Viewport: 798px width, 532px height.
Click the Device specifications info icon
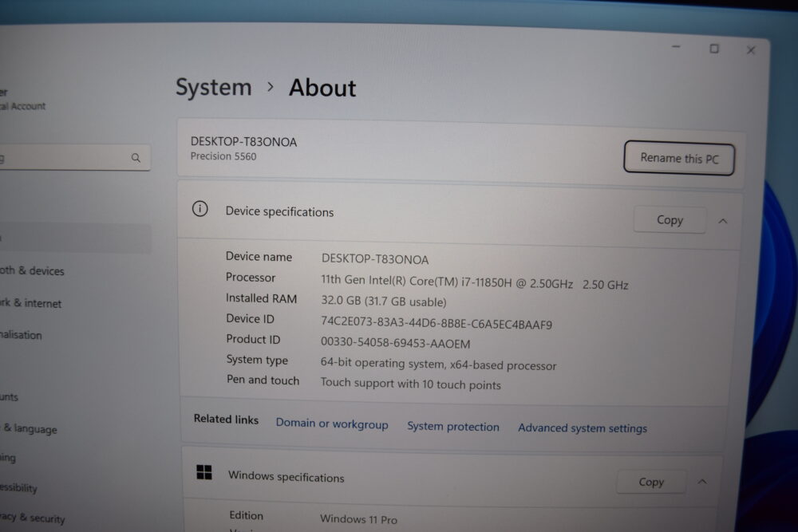(x=200, y=208)
